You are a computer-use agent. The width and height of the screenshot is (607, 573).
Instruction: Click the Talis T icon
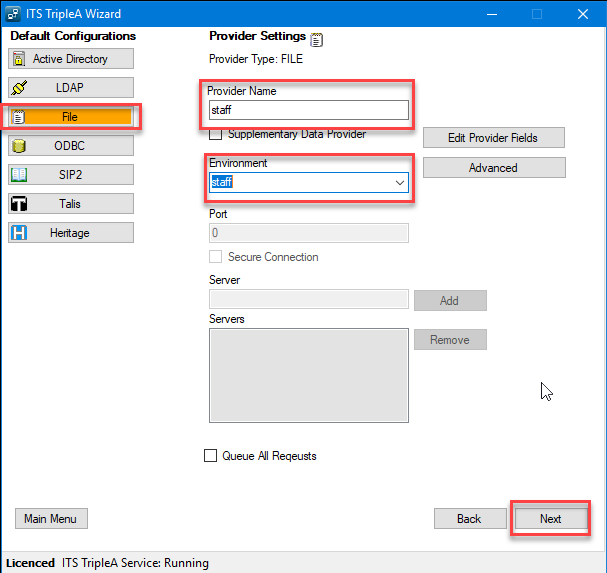tap(18, 204)
